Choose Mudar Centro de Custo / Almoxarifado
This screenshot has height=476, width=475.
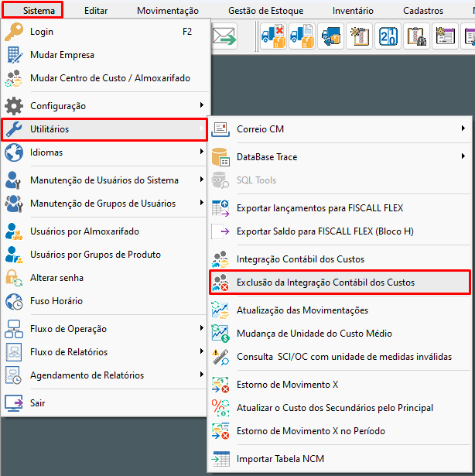104,78
